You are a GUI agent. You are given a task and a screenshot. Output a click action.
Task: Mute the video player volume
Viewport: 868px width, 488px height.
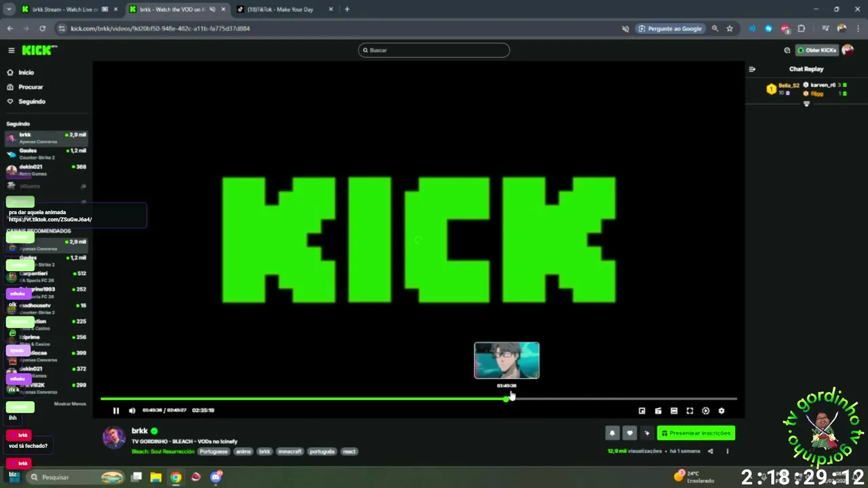click(132, 411)
